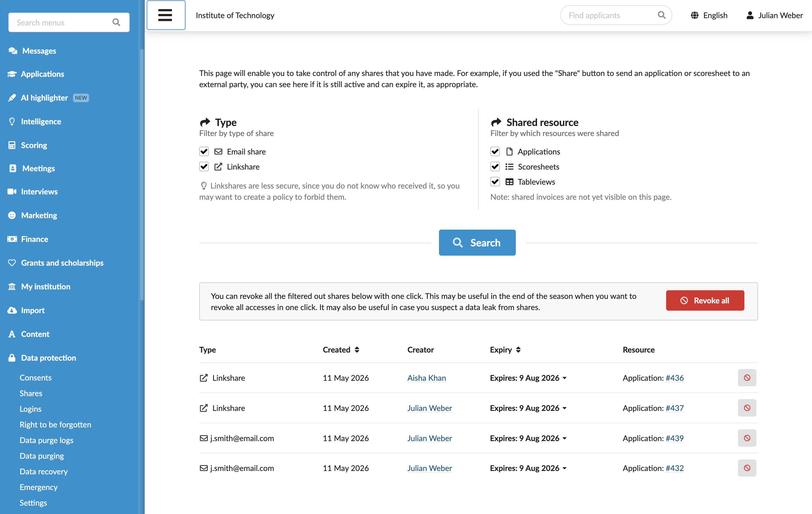The width and height of the screenshot is (812, 514).
Task: Uncheck the Scoresheets resource checkbox
Action: pyautogui.click(x=495, y=167)
